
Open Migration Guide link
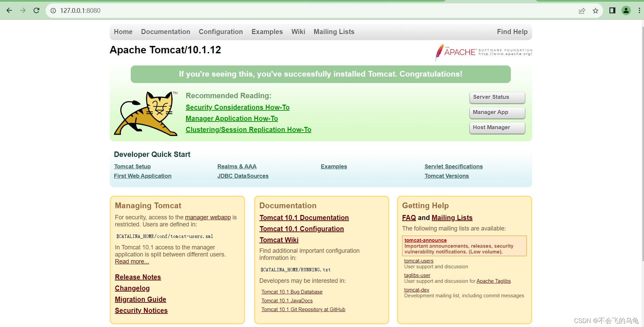(141, 299)
